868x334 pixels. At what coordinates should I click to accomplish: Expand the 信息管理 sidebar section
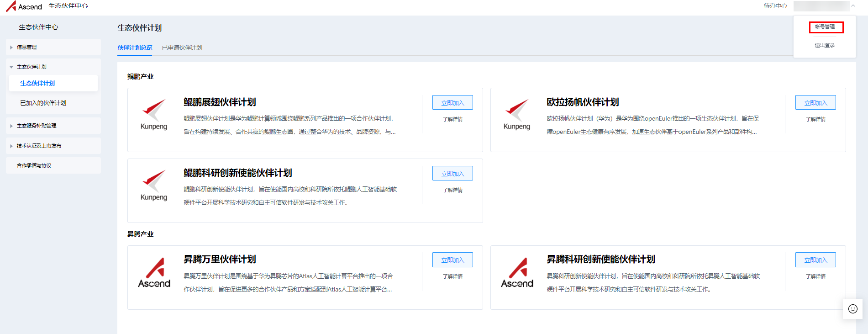pyautogui.click(x=53, y=47)
